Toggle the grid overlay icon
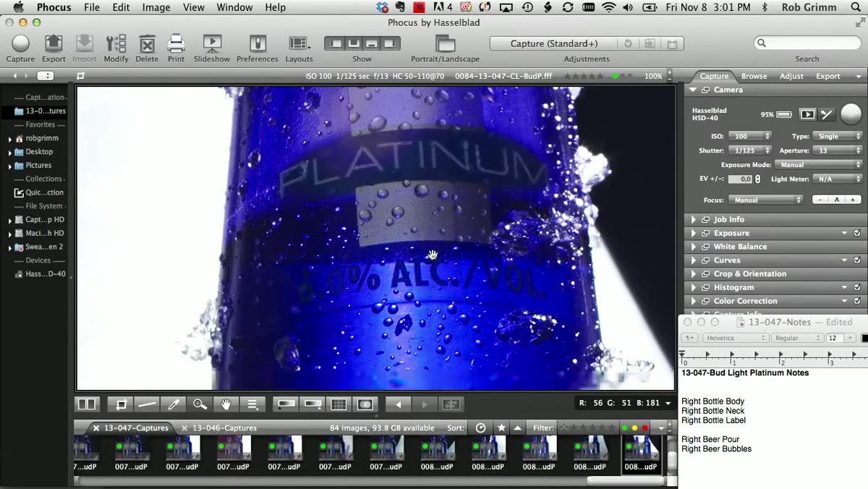Viewport: 868px width, 489px height. click(x=339, y=404)
